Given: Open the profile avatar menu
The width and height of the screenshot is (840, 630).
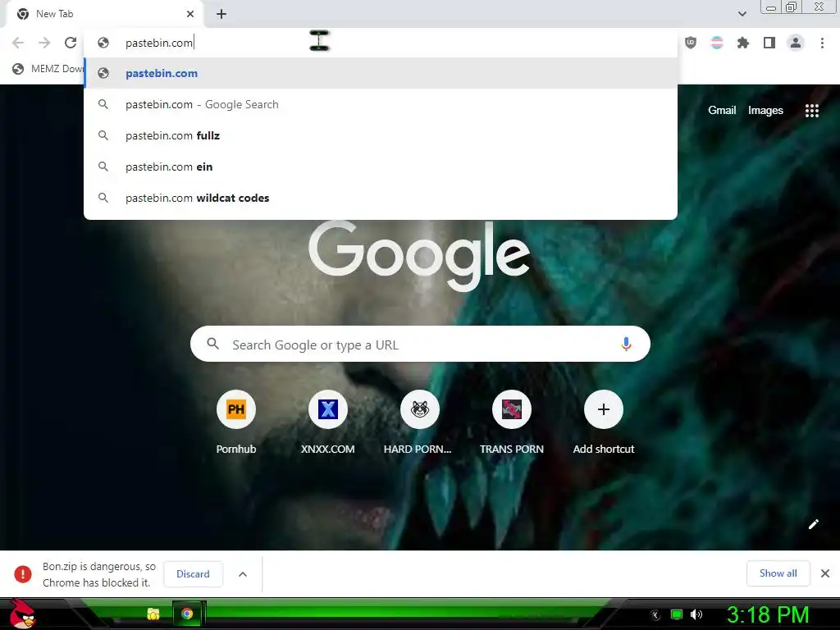Looking at the screenshot, I should pyautogui.click(x=796, y=43).
